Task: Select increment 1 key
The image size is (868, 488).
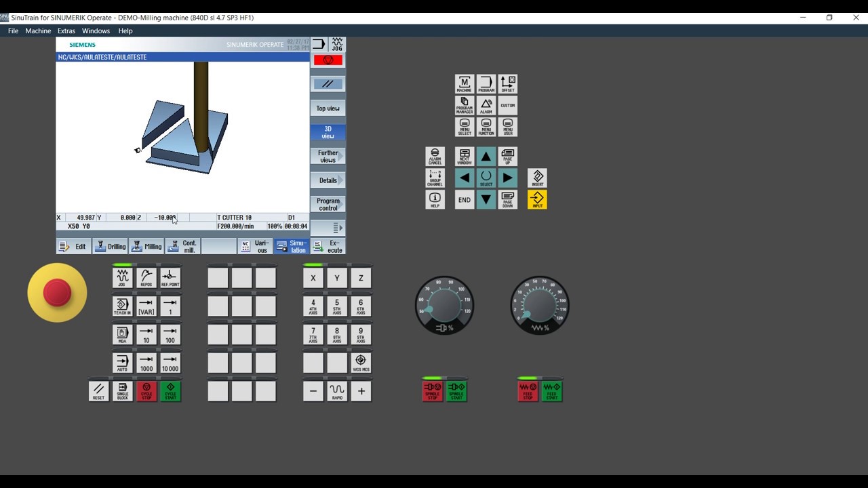Action: [x=170, y=306]
